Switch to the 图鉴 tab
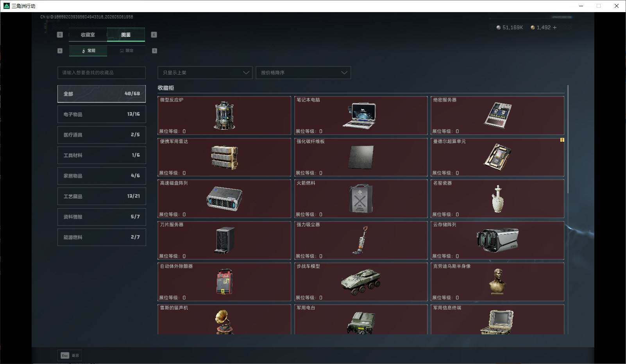 (x=126, y=35)
